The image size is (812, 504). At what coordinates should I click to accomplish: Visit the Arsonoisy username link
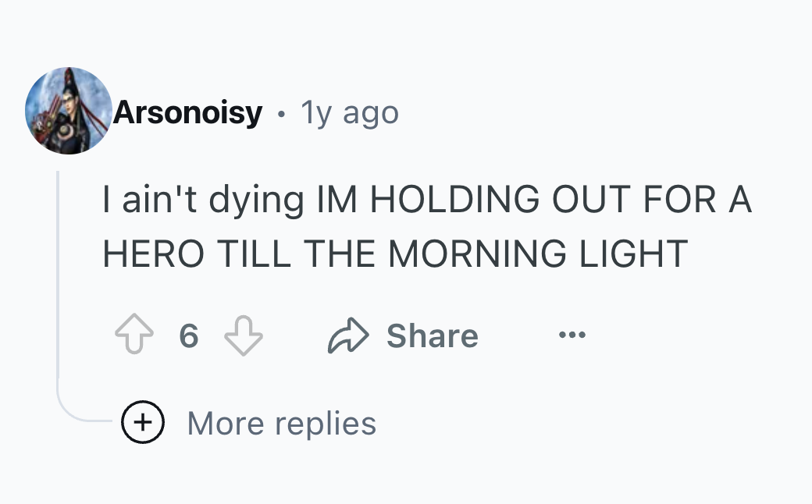coord(188,112)
